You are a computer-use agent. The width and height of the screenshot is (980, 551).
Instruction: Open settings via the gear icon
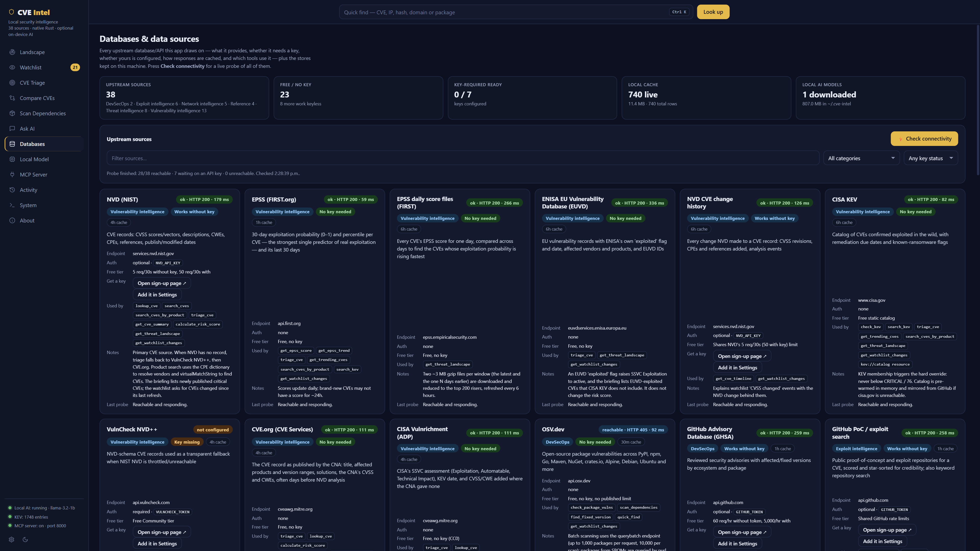click(x=11, y=539)
